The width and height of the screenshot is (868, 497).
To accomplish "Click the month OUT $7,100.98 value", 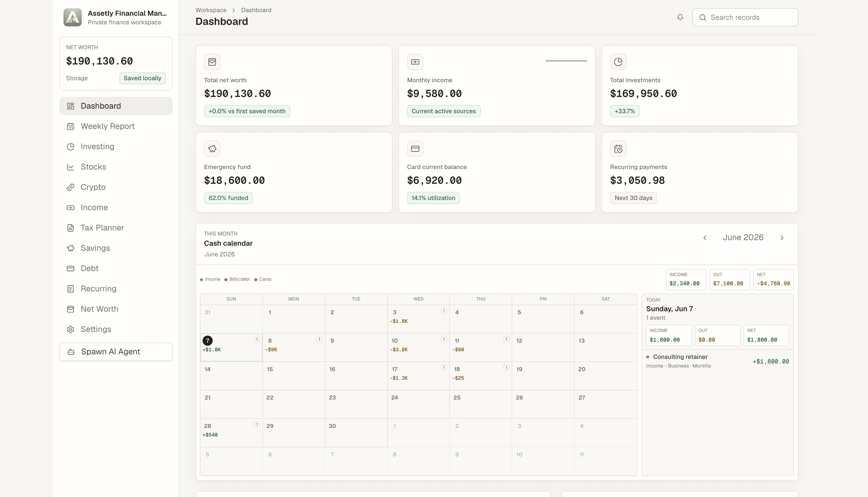I will pyautogui.click(x=728, y=284).
